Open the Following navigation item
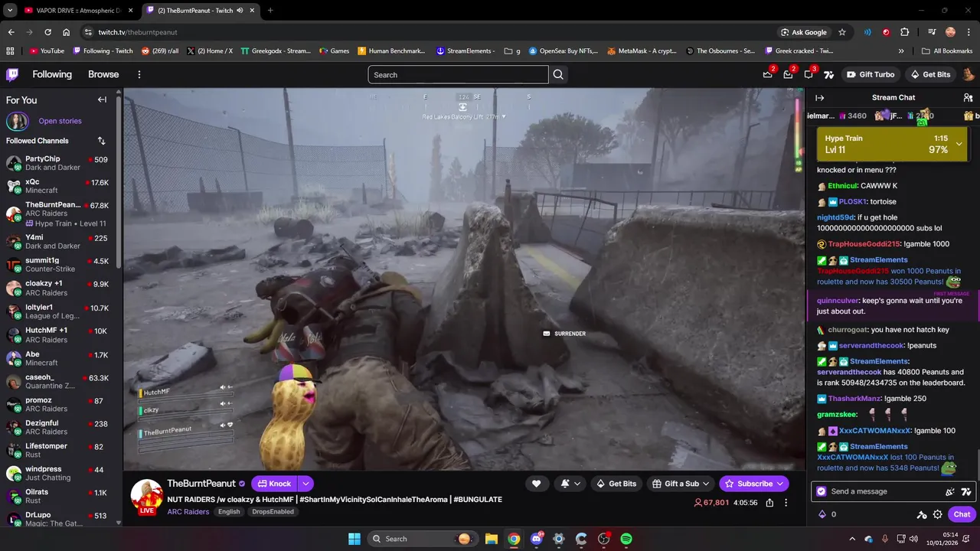 click(x=52, y=74)
